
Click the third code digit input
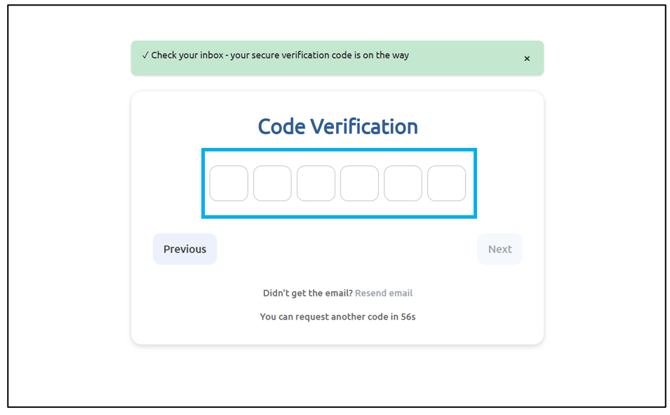pyautogui.click(x=316, y=184)
